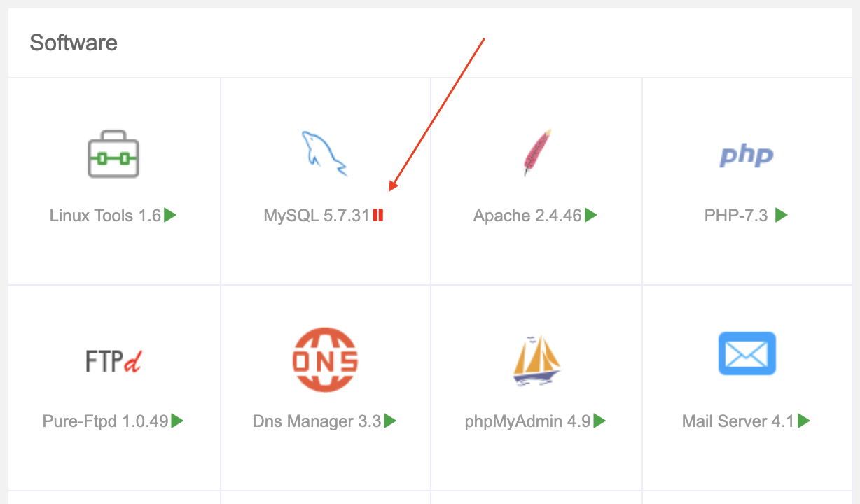Toggle the red paused indicator on MySQL
Viewport: 860px width, 504px height.
point(378,215)
